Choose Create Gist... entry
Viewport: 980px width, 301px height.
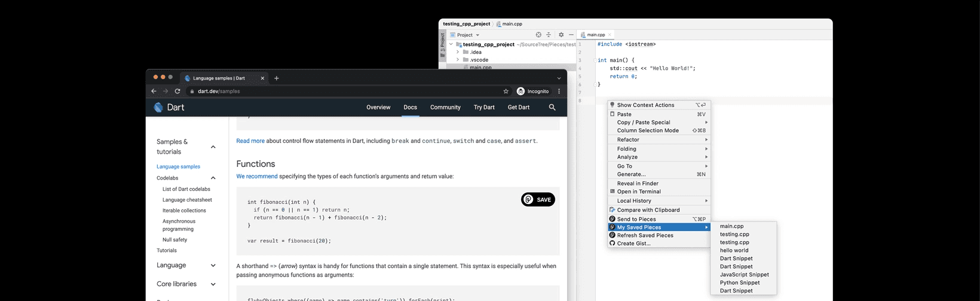(659, 244)
